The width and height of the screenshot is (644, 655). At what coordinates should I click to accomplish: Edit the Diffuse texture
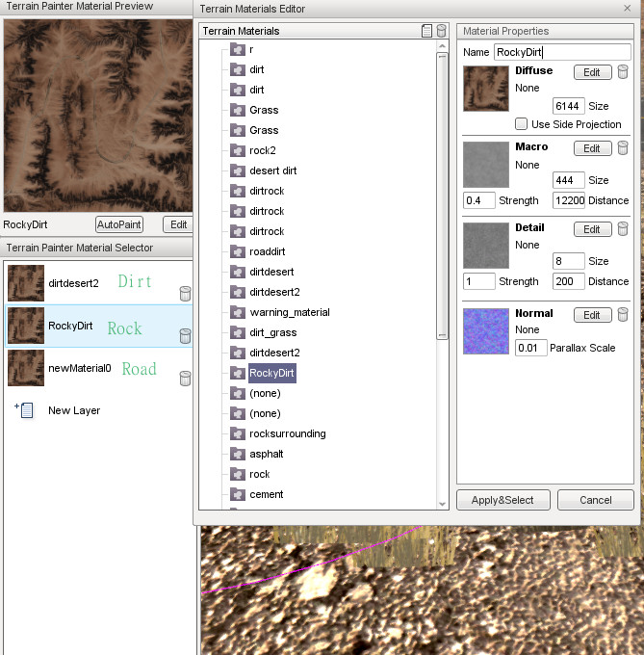592,72
